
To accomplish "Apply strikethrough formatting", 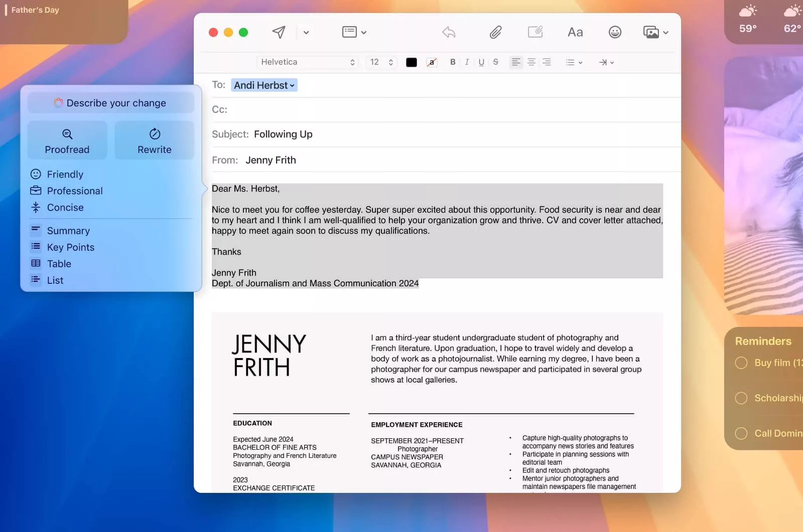I will click(495, 62).
